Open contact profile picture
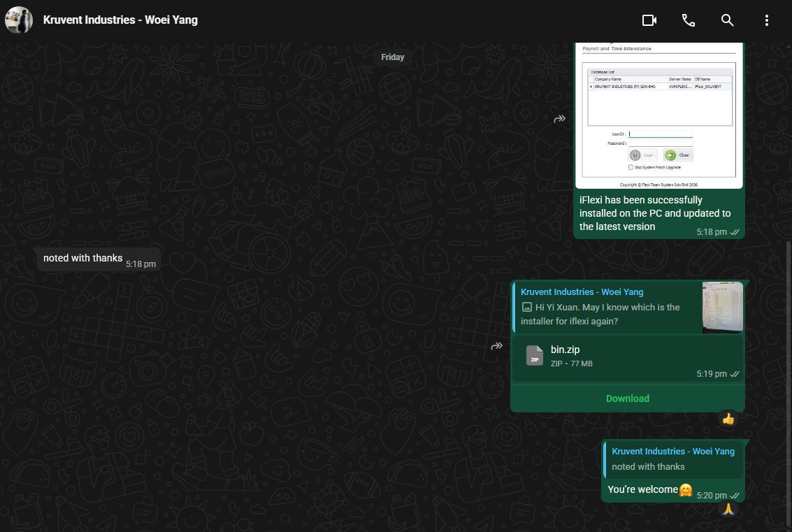The width and height of the screenshot is (792, 532). (19, 20)
